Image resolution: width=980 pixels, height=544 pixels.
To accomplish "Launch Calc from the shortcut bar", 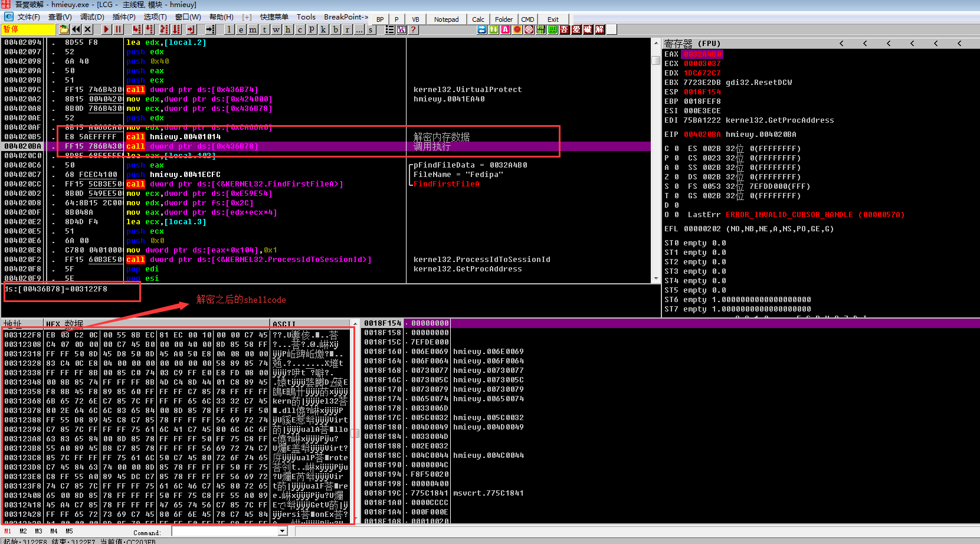I will [478, 19].
